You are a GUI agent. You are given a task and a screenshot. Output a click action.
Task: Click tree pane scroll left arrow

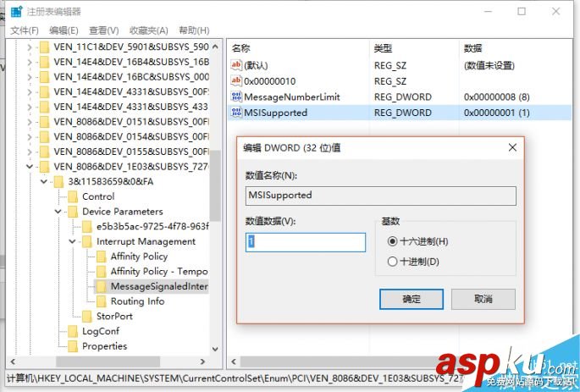tap(14, 362)
